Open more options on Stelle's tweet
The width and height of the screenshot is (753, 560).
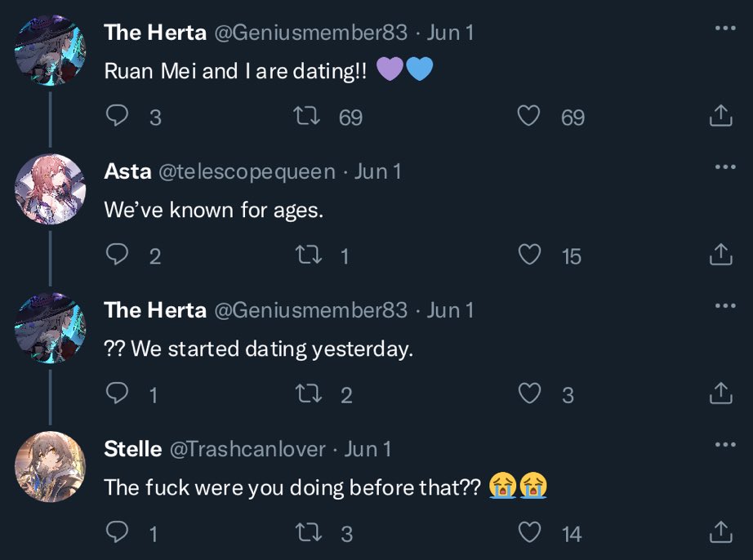(x=724, y=445)
